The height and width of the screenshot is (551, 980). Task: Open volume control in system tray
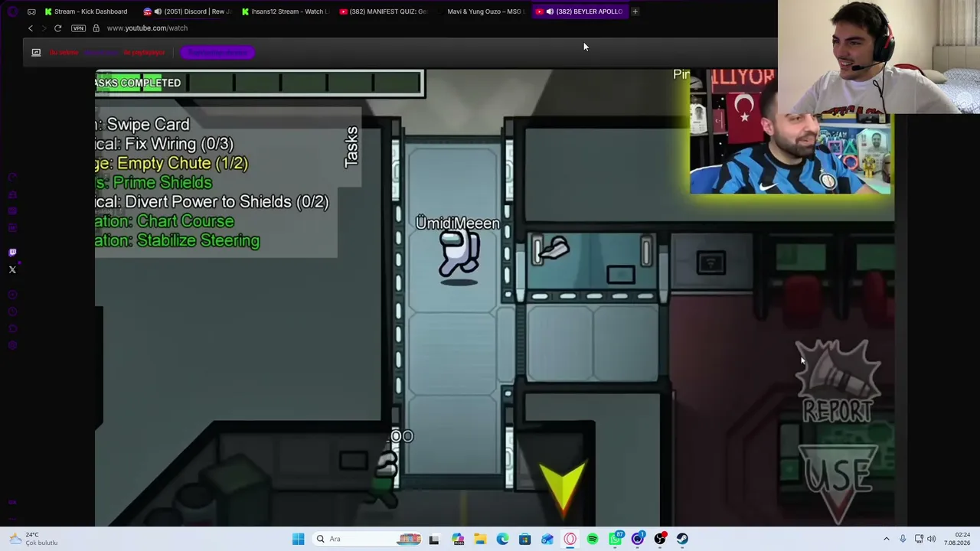coord(931,539)
